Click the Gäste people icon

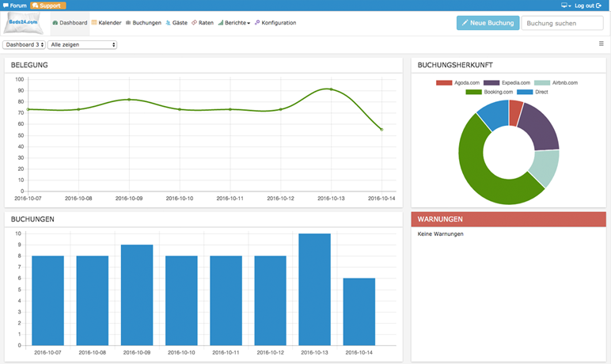click(168, 23)
